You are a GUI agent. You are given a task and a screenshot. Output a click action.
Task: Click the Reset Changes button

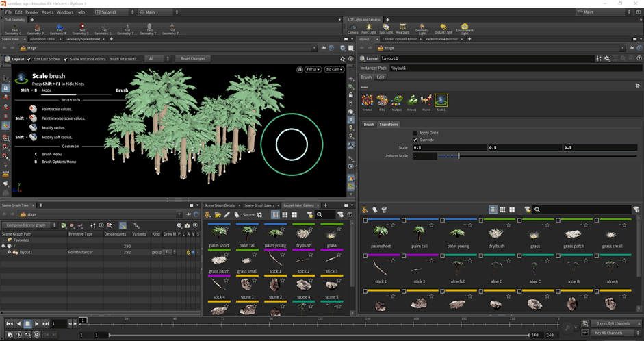193,59
